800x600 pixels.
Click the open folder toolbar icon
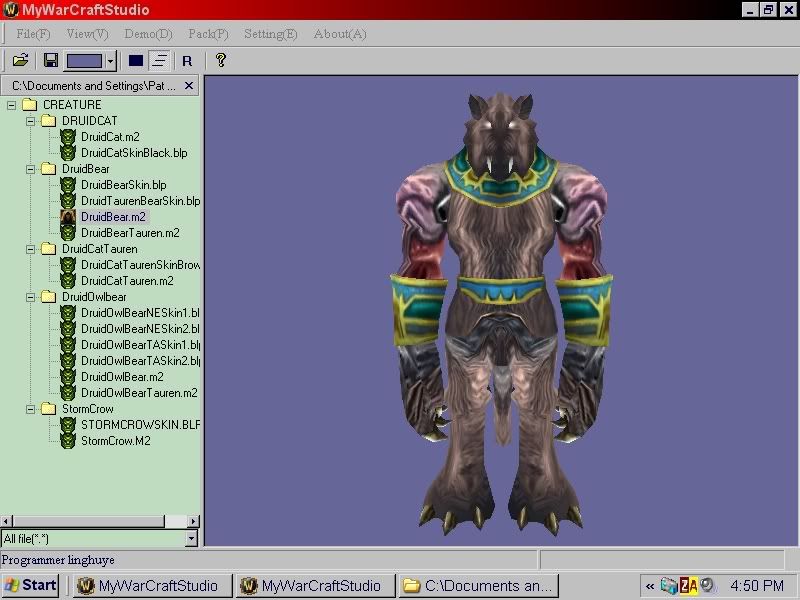(20, 61)
